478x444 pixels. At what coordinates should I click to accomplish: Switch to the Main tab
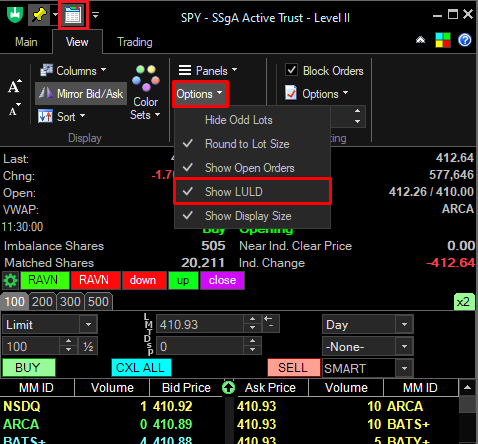point(26,42)
